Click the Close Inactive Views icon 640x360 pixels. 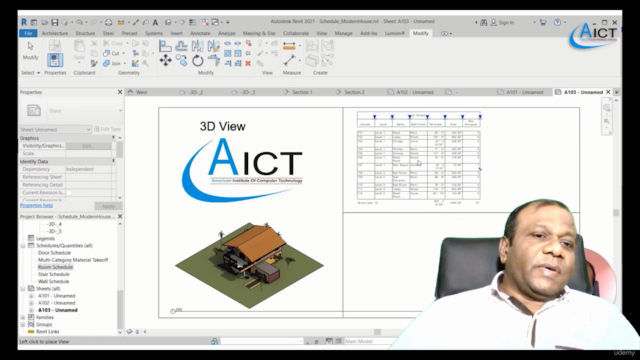point(205,22)
